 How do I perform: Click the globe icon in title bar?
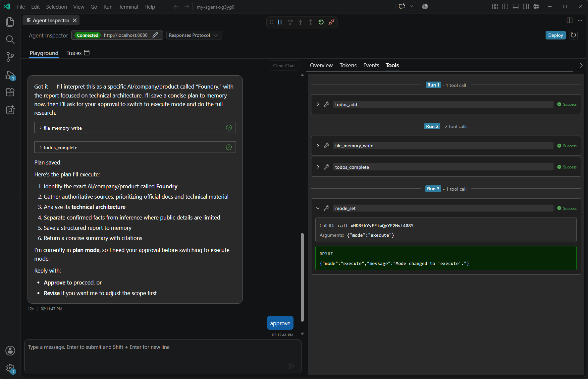coord(536,7)
